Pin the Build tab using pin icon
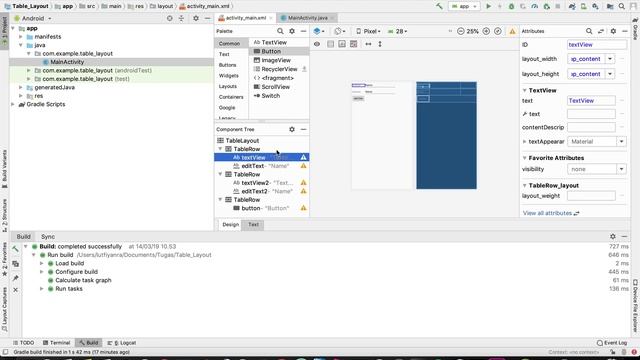This screenshot has width=640, height=360. pyautogui.click(x=16, y=278)
